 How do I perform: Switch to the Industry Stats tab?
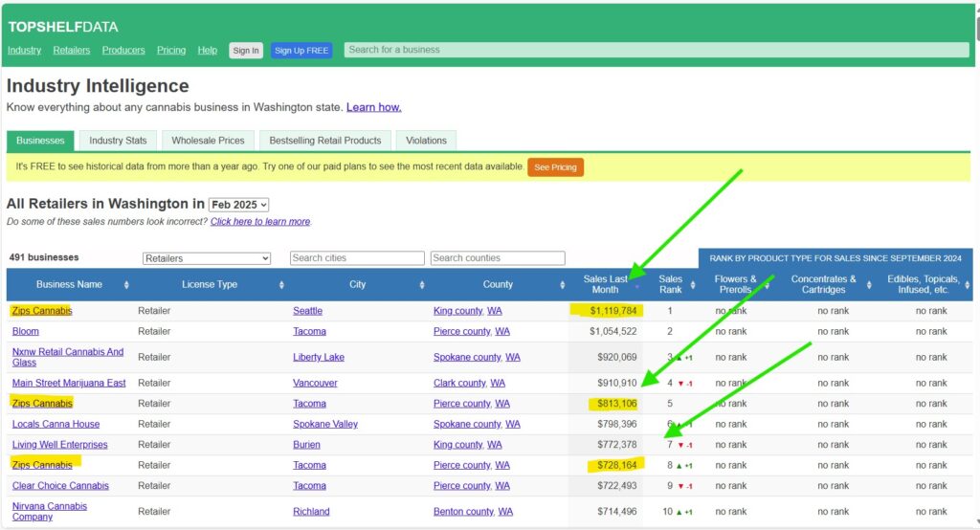click(x=118, y=141)
